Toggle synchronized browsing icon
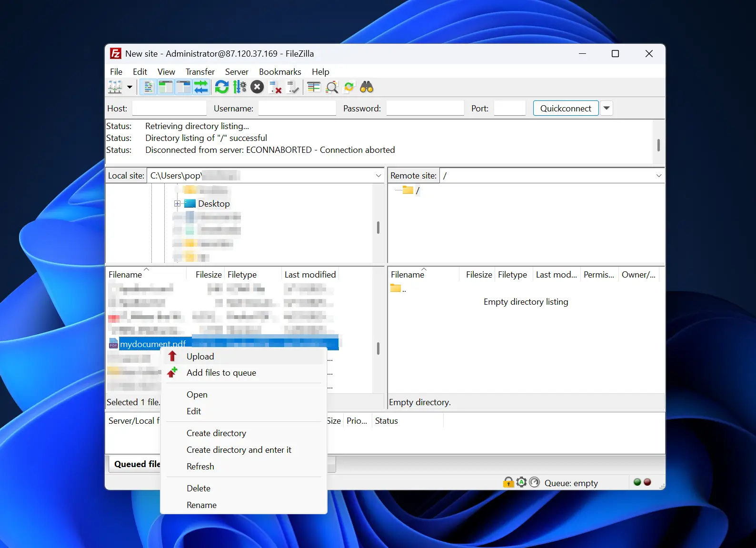 tap(349, 87)
